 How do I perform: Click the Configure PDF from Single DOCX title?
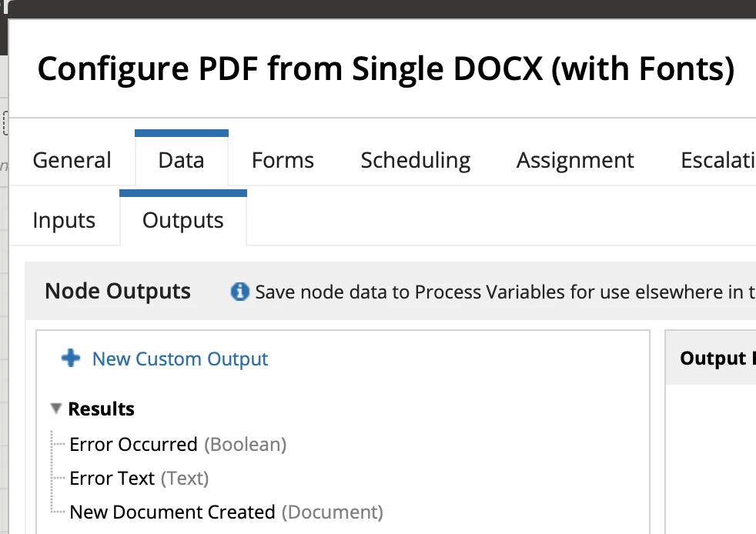coord(386,68)
